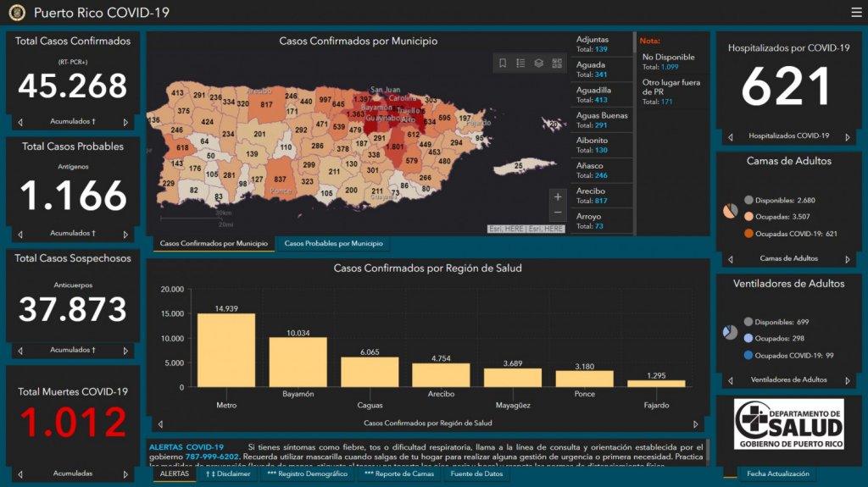
Task: Click the Departamento de Salud logo
Action: (788, 424)
